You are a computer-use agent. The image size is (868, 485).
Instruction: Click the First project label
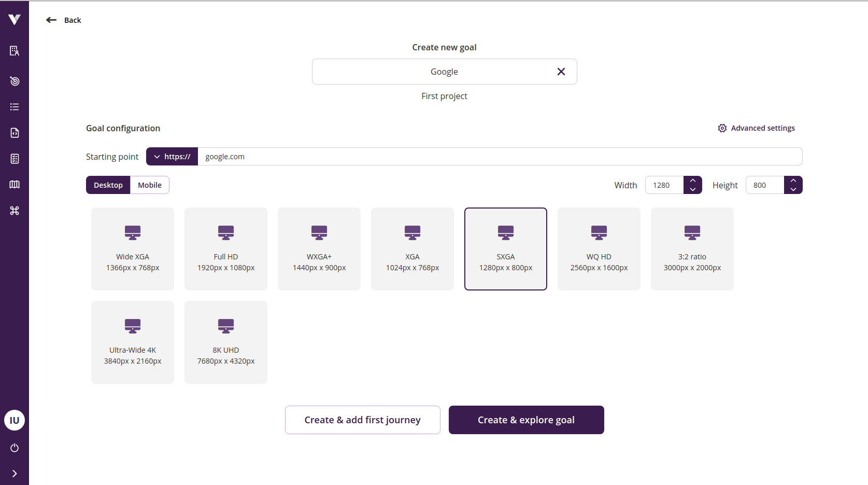444,96
